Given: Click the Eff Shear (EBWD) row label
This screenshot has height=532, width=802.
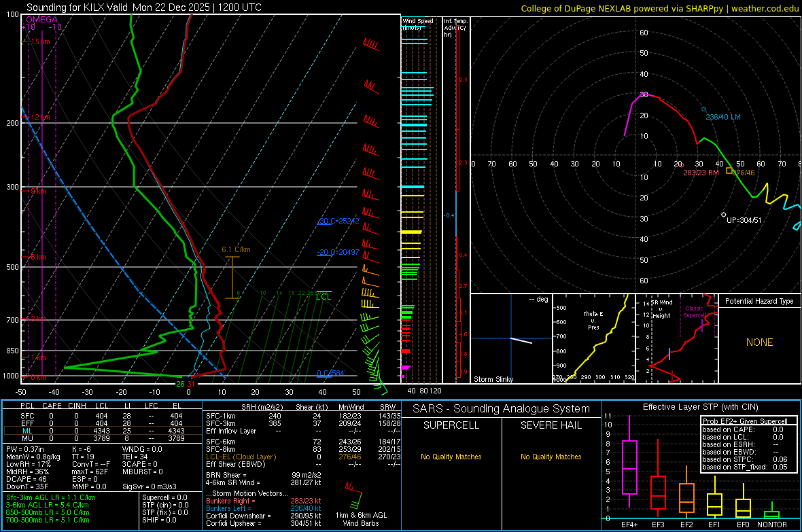Looking at the screenshot, I should [x=235, y=465].
